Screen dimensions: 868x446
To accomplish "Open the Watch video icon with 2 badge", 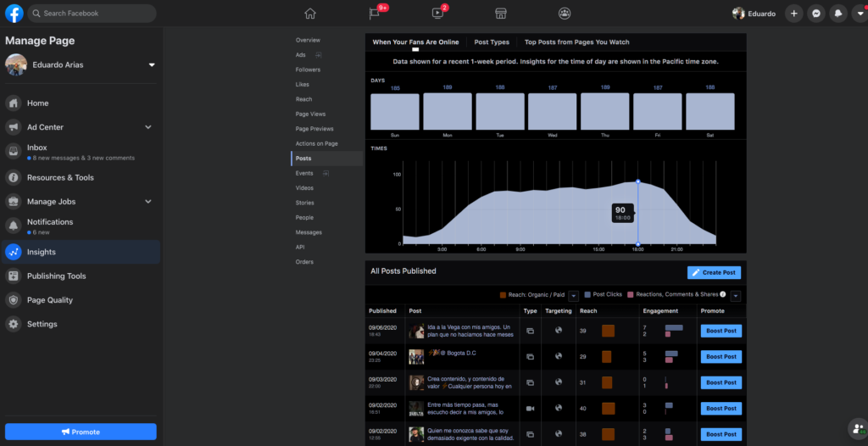I will tap(437, 14).
